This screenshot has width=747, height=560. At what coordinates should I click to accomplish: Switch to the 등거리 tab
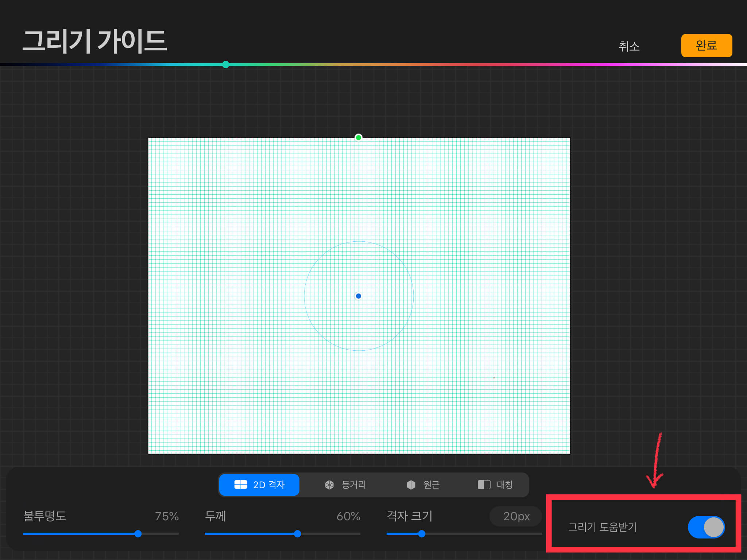point(353,485)
